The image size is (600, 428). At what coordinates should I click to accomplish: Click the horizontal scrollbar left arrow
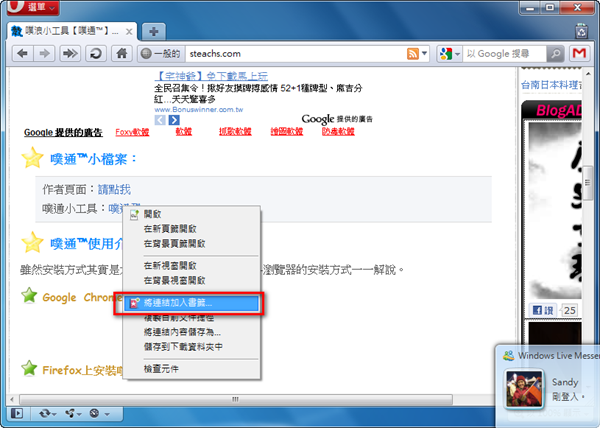pyautogui.click(x=13, y=399)
